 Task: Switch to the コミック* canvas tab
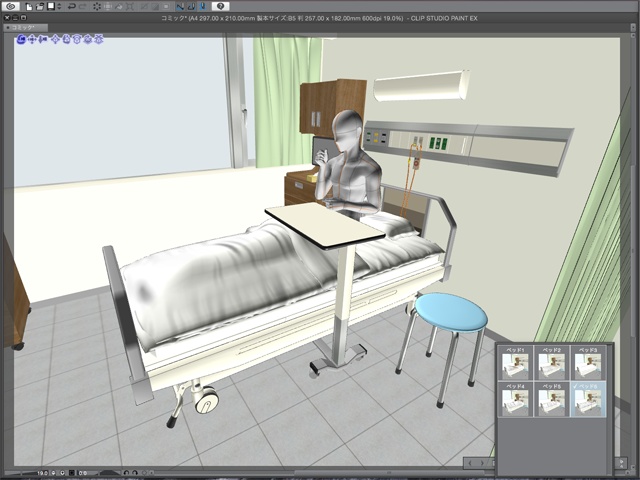coord(25,28)
